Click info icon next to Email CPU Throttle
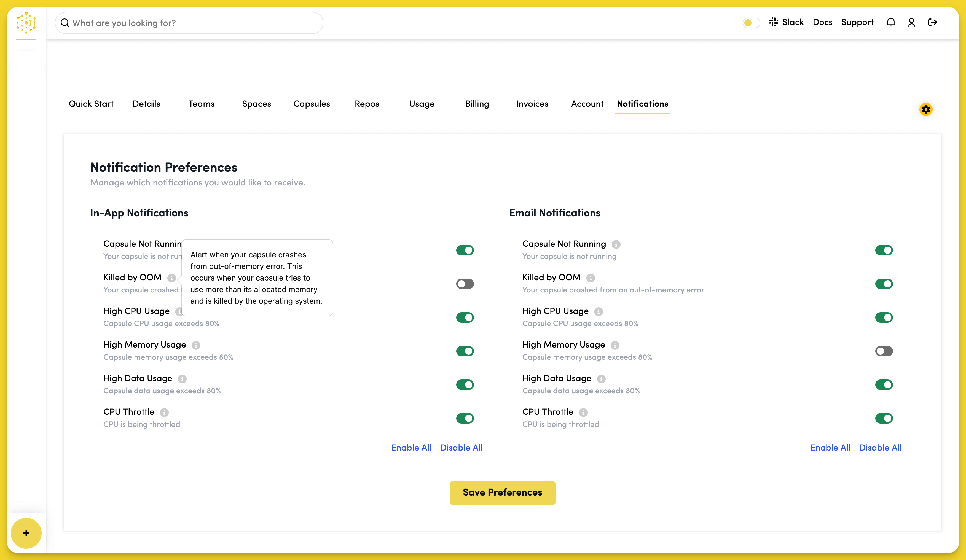The image size is (966, 560). (x=583, y=413)
